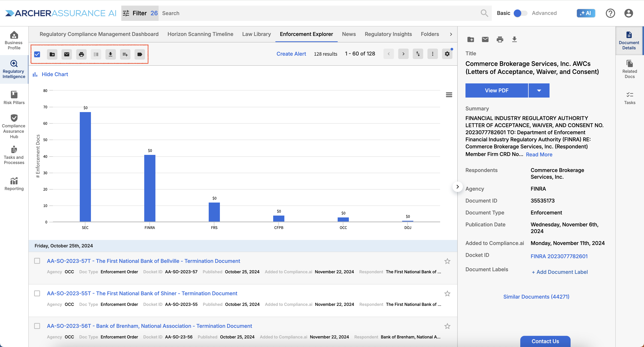Click the search magnifier icon
This screenshot has height=347, width=644.
tap(484, 13)
